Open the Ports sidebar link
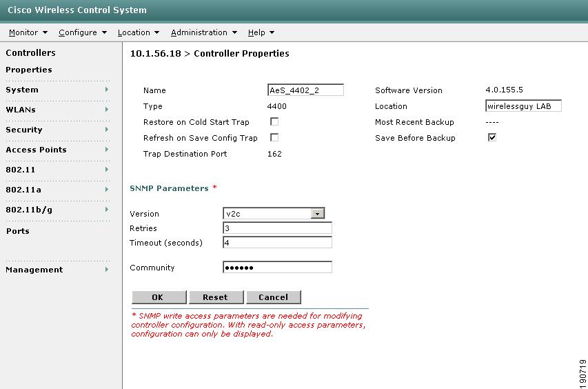 [18, 231]
